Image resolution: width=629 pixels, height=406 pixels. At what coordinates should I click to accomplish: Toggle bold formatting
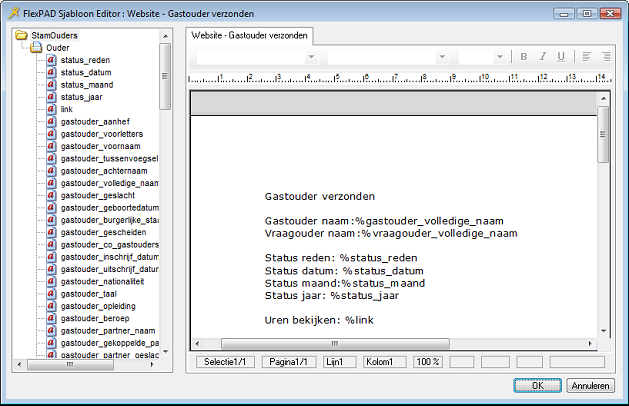point(524,57)
